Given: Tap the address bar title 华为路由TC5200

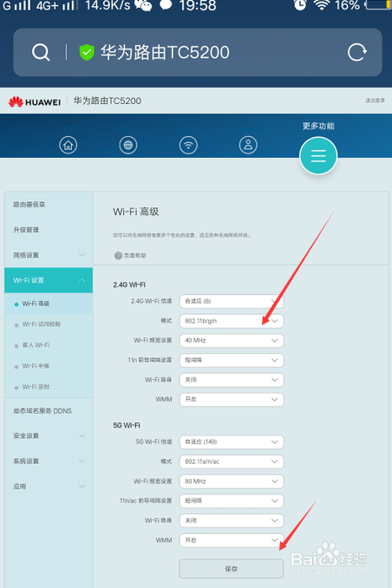Looking at the screenshot, I should (165, 52).
